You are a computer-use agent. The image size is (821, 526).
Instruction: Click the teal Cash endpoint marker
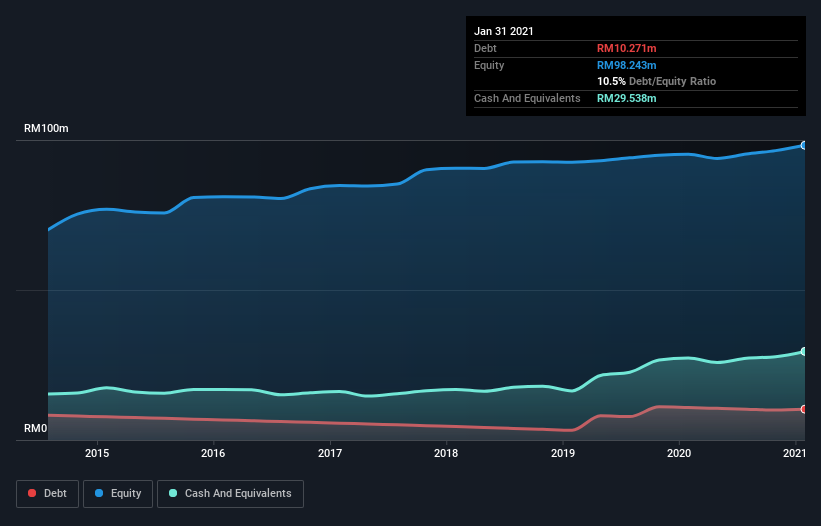(x=803, y=351)
